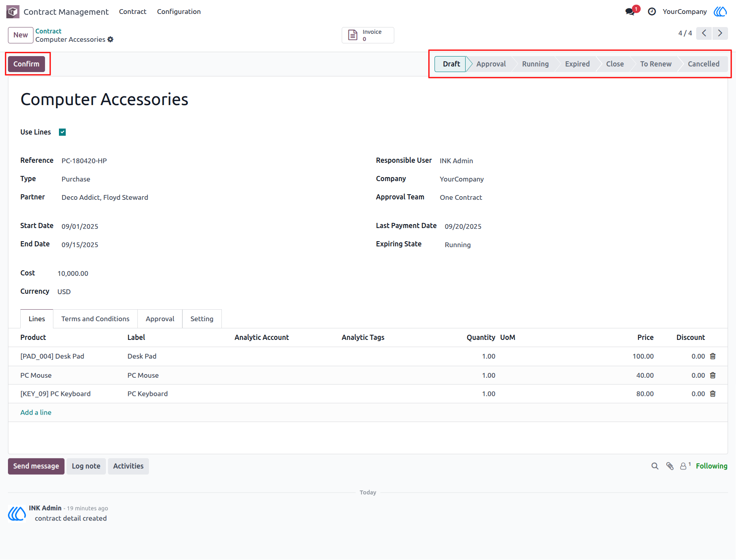
Task: Go to the next record arrow
Action: (x=720, y=33)
